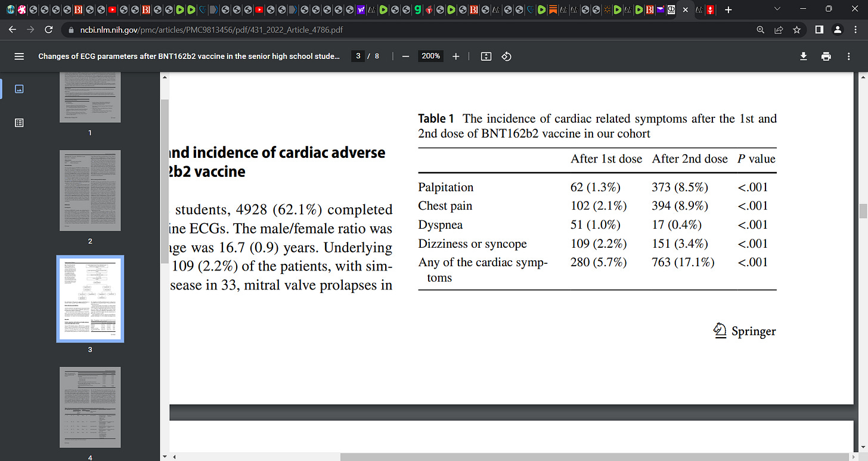Click the '763 (17.1%)' cell

click(683, 263)
